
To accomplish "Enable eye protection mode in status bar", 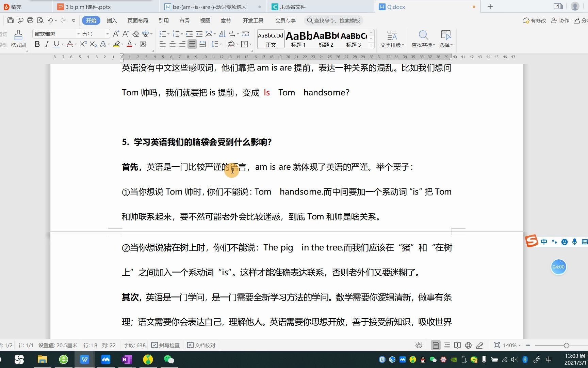I will coord(418,345).
